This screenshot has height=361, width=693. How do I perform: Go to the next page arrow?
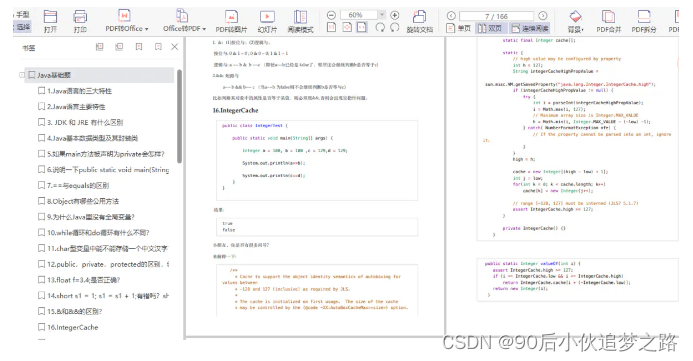(x=543, y=16)
